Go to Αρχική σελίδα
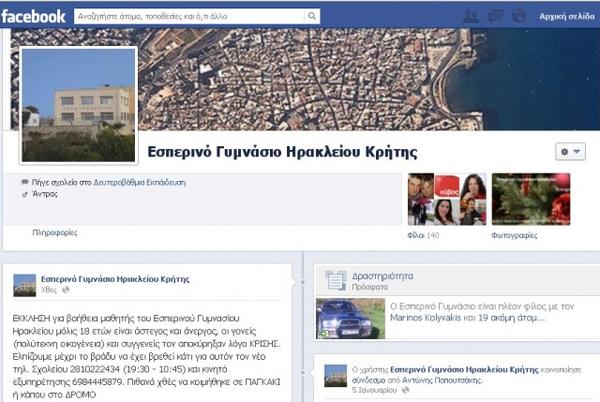This screenshot has width=600, height=402. (x=567, y=16)
